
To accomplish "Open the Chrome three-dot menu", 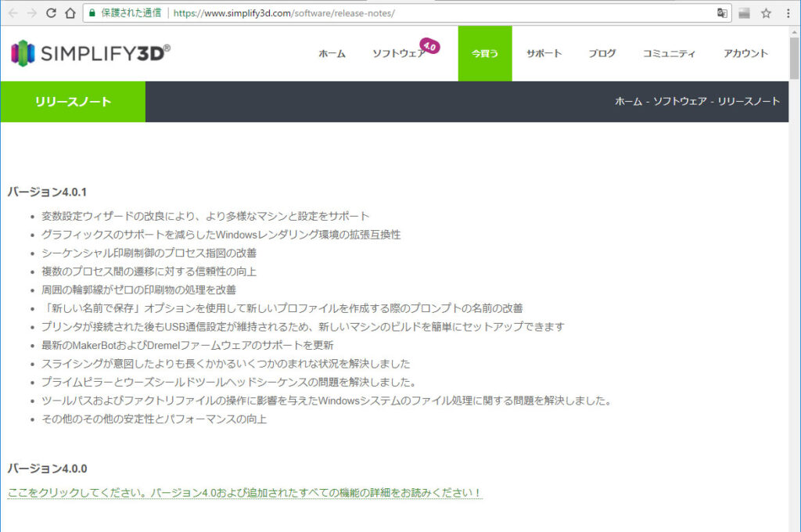I will tap(788, 13).
